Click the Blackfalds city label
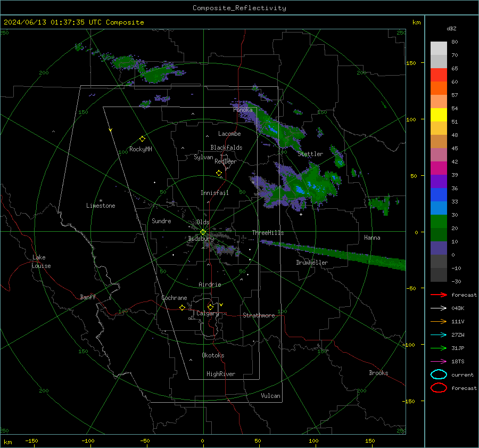Screen dimensions: 479x448 (226, 148)
